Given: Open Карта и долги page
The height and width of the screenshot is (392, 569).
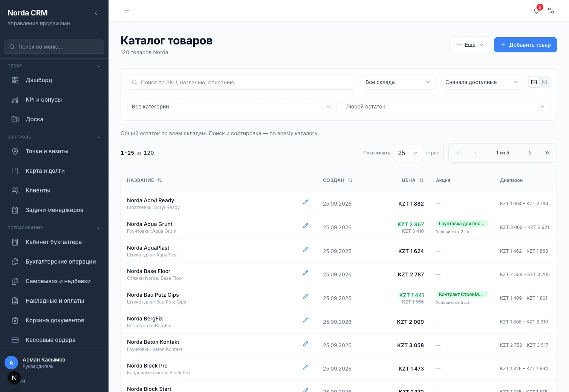Looking at the screenshot, I should coord(54,171).
